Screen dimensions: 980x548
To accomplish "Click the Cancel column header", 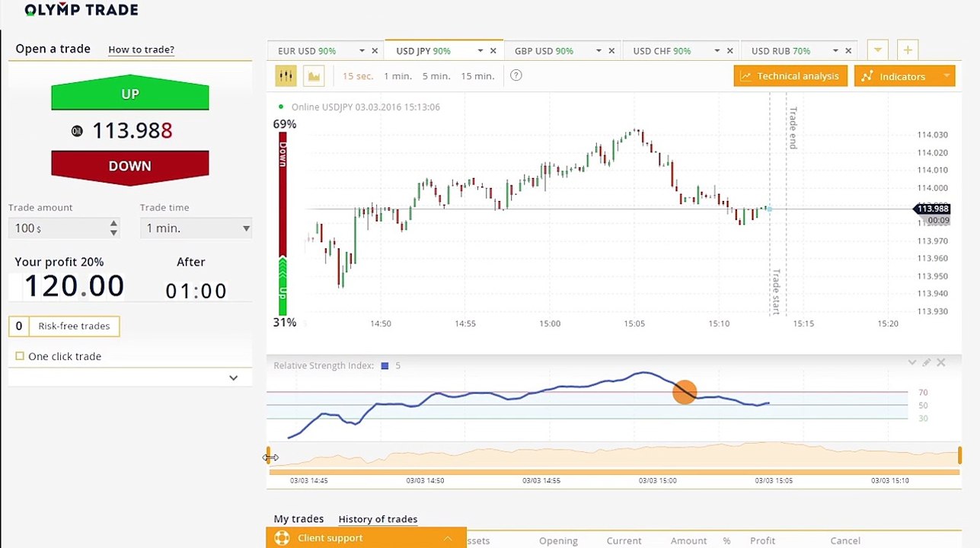I will (x=845, y=541).
